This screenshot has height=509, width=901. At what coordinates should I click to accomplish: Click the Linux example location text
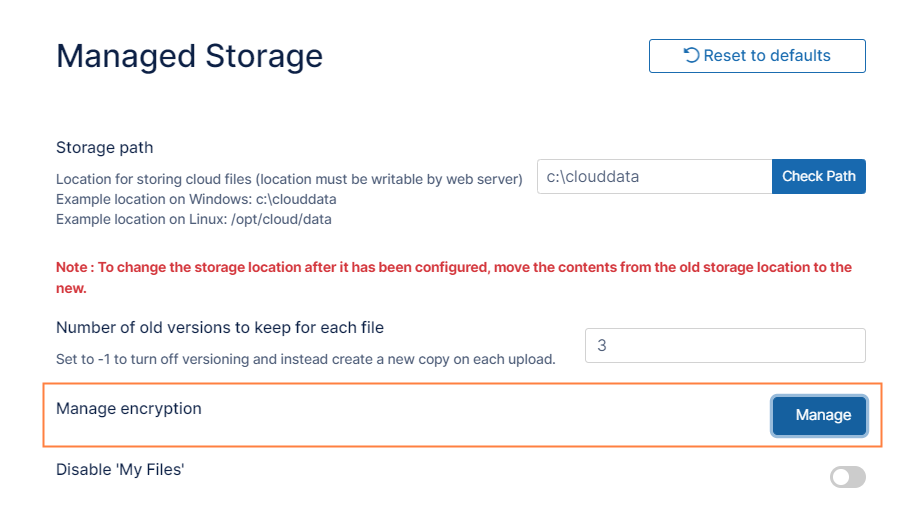point(193,218)
